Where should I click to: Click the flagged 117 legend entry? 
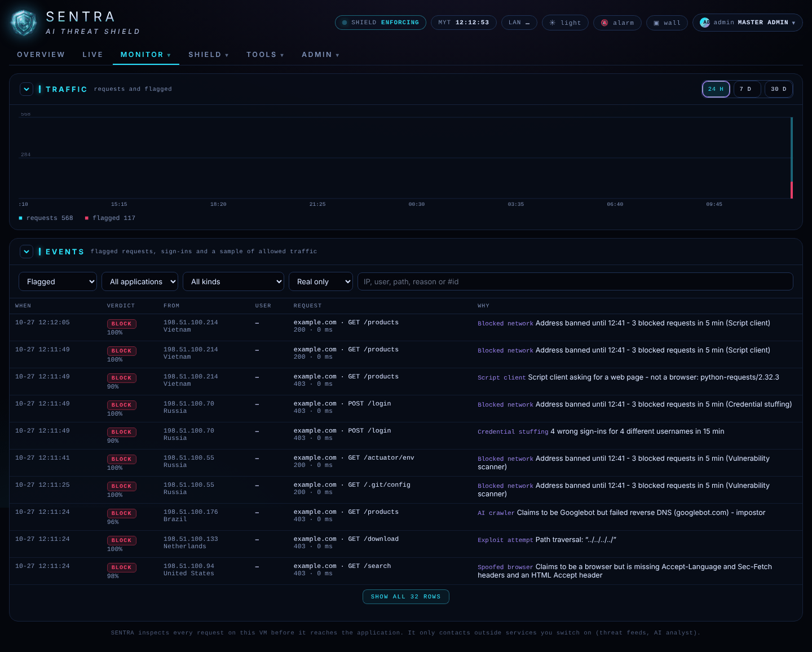tap(110, 218)
